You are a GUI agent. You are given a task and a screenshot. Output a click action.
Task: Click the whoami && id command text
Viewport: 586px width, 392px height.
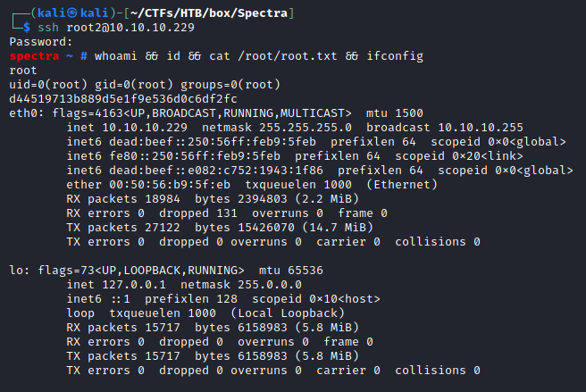(x=158, y=55)
